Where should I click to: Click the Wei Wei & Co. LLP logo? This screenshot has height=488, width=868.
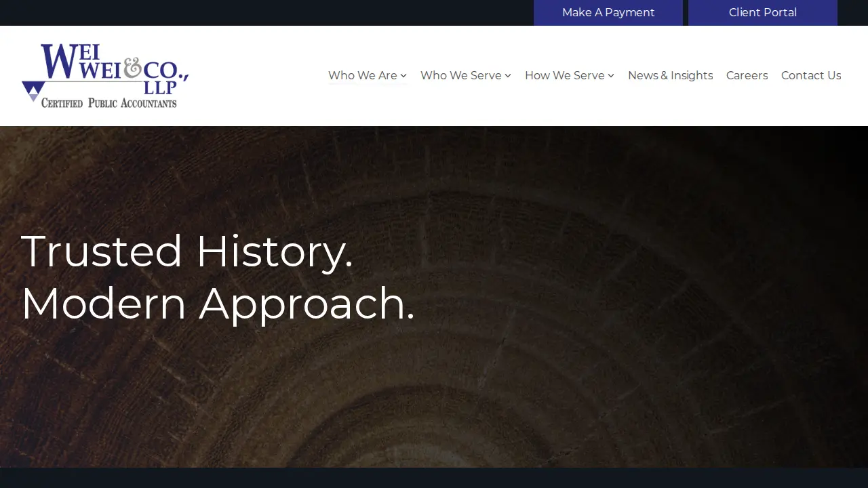pyautogui.click(x=105, y=76)
